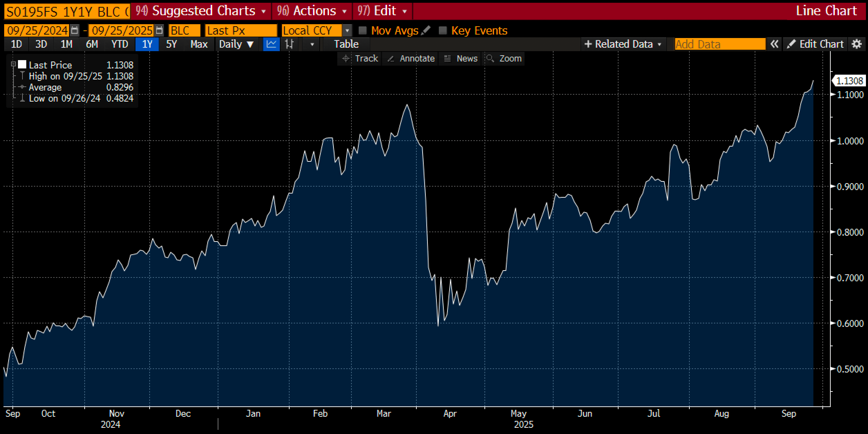Image resolution: width=868 pixels, height=434 pixels.
Task: Open the end date calendar picker
Action: coord(159,31)
